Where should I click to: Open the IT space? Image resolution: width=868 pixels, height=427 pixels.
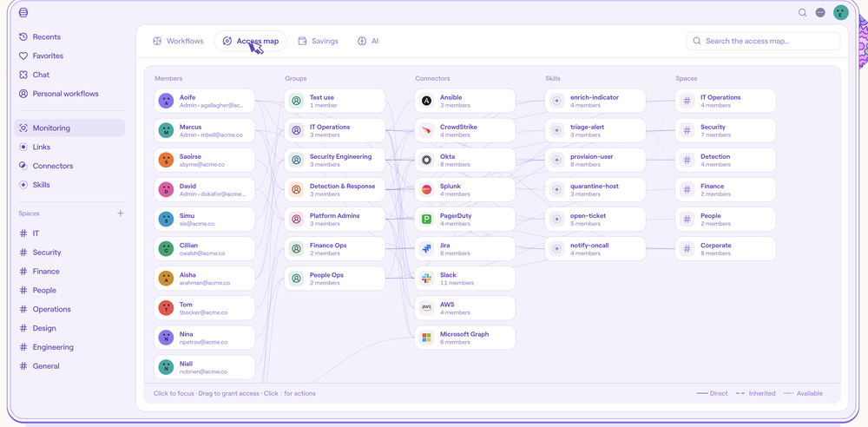coord(69,233)
